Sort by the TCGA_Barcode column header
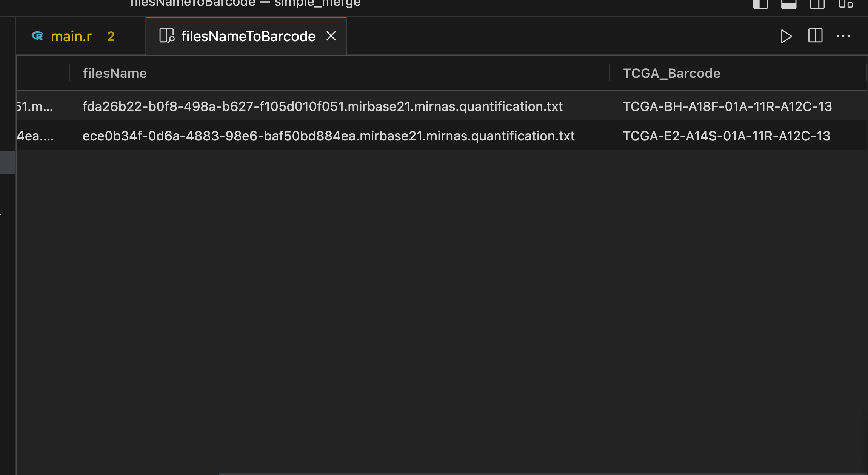Image resolution: width=868 pixels, height=475 pixels. tap(671, 73)
